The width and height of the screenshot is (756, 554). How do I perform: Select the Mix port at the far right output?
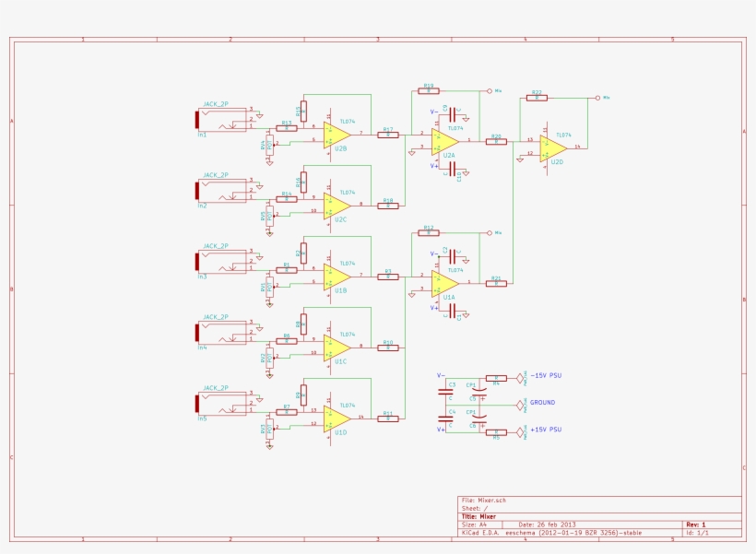coord(597,98)
